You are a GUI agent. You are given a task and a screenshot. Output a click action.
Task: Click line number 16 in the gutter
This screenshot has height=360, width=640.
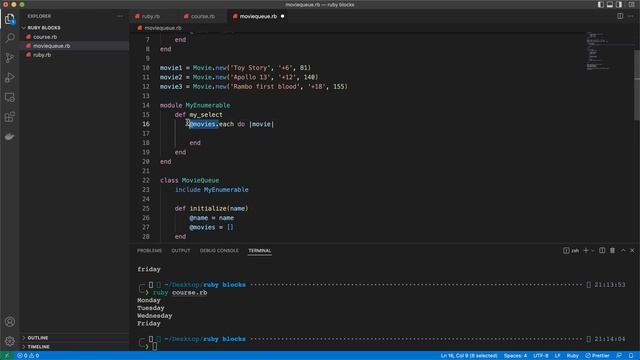click(146, 124)
